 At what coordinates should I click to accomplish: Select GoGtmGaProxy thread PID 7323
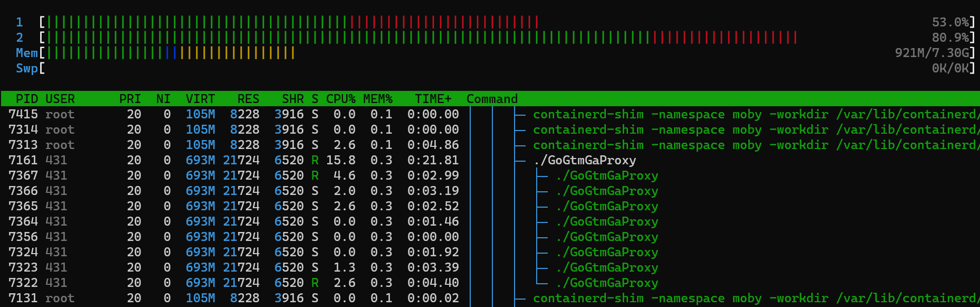(x=490, y=267)
